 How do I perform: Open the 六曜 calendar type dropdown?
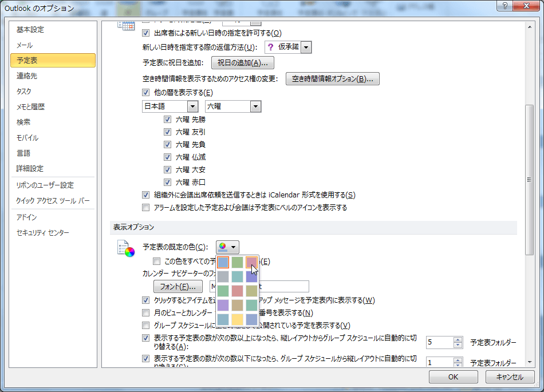[x=255, y=106]
